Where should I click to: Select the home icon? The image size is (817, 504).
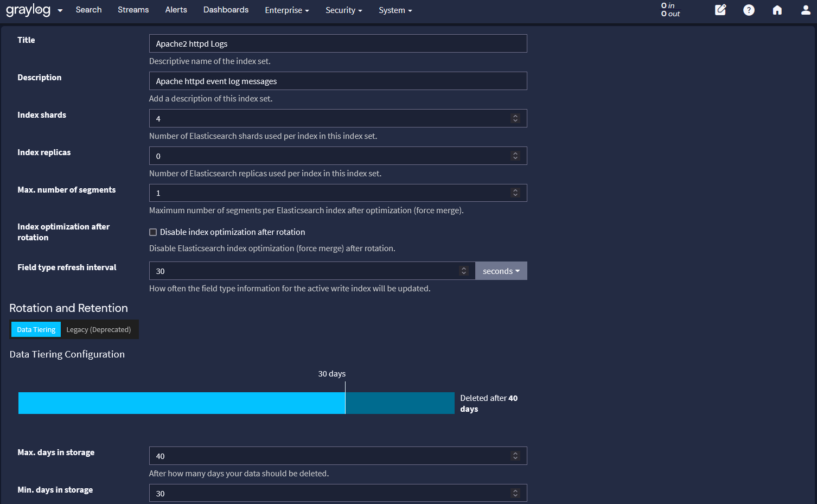click(777, 10)
